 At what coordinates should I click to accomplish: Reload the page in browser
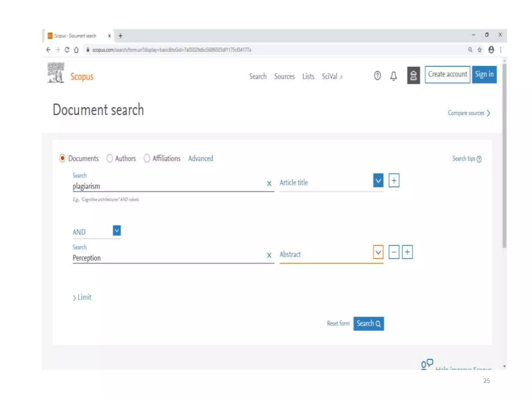[x=67, y=50]
